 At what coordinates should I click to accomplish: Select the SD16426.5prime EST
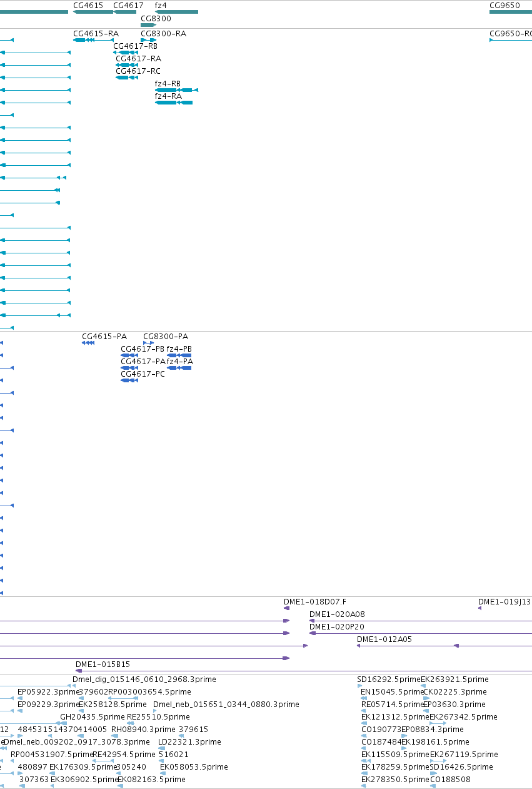coord(433,773)
